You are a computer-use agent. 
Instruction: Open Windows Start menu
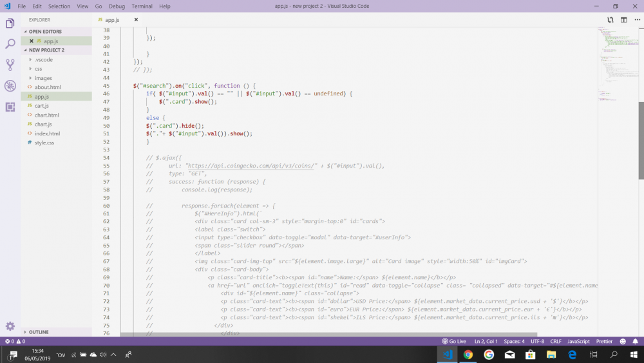click(x=634, y=355)
